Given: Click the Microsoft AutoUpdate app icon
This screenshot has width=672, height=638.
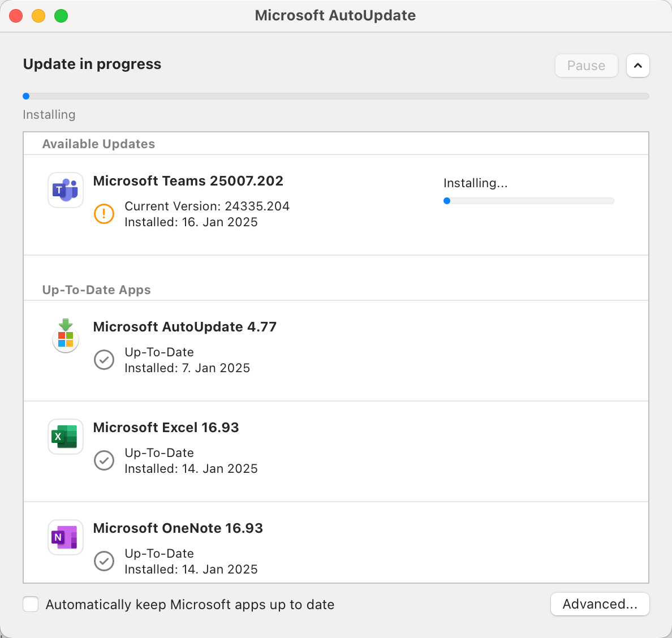Looking at the screenshot, I should pyautogui.click(x=66, y=336).
